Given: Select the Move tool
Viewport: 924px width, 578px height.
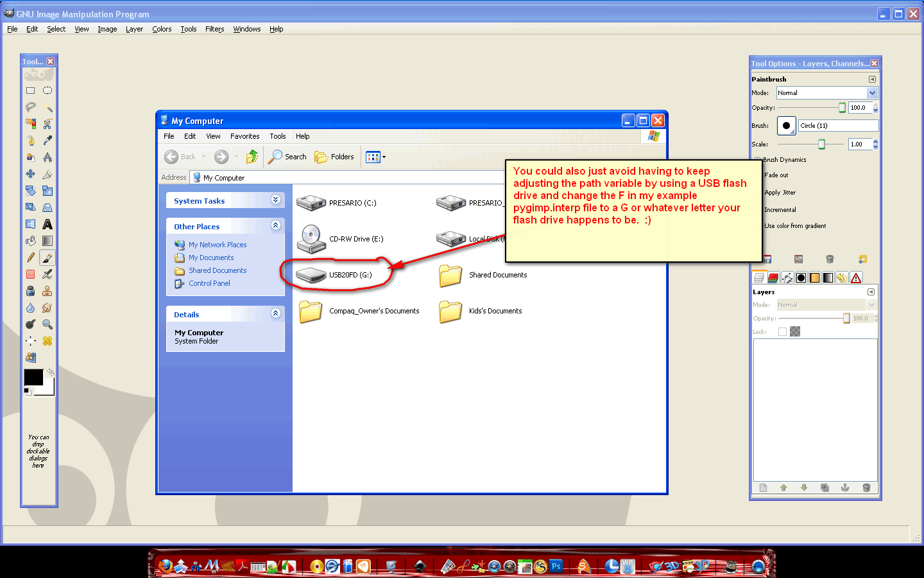Looking at the screenshot, I should click(x=30, y=174).
